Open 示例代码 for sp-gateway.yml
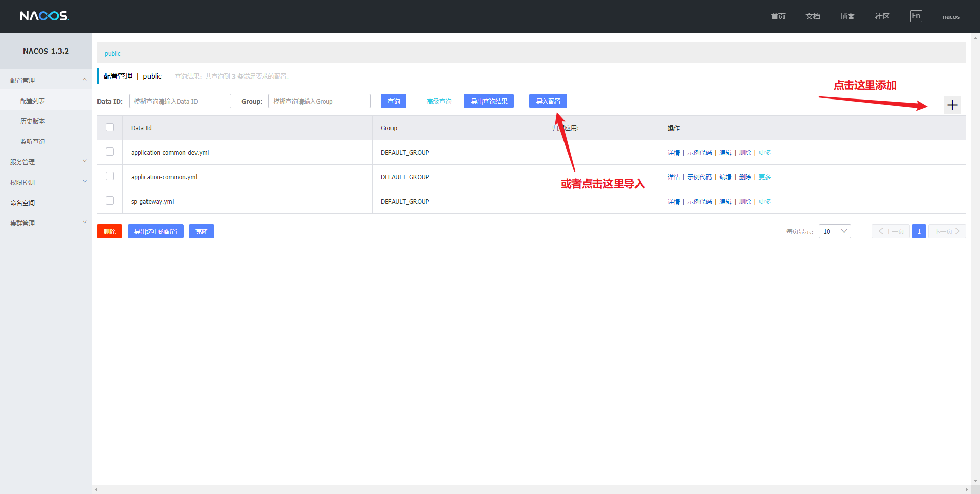This screenshot has width=980, height=494. pos(699,202)
